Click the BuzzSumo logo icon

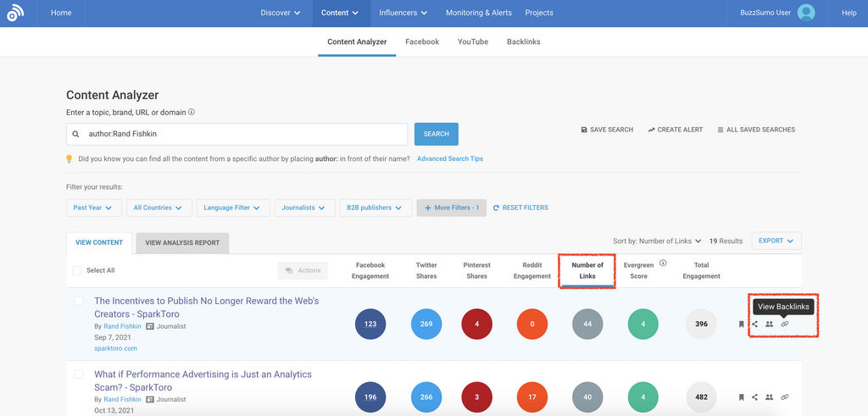17,13
